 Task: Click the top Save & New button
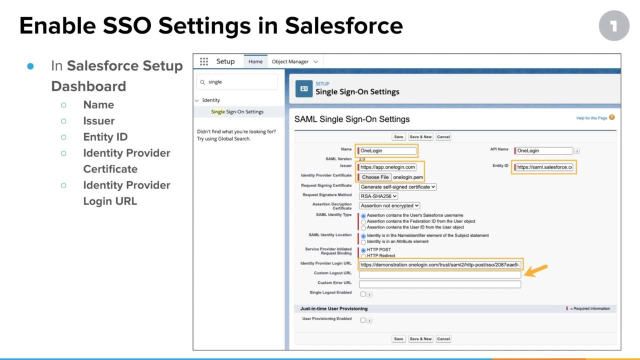click(420, 137)
